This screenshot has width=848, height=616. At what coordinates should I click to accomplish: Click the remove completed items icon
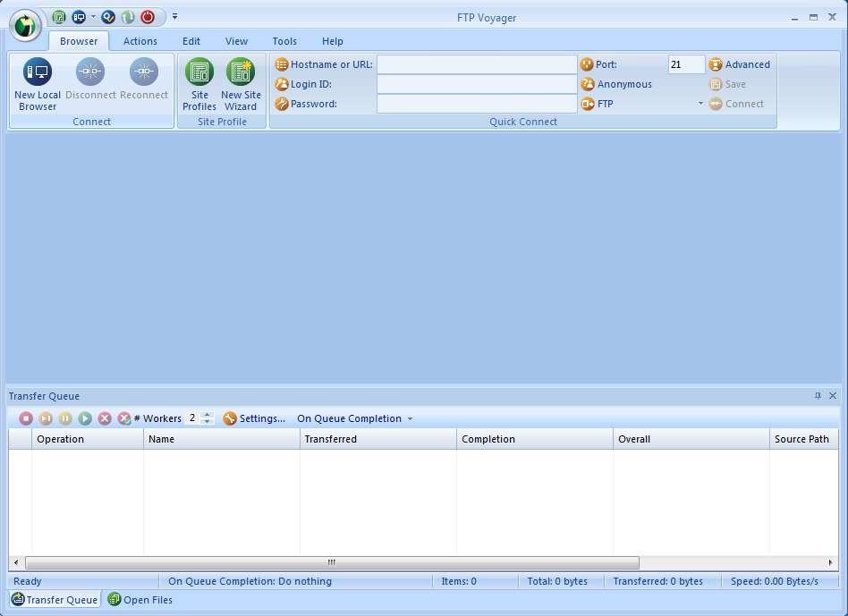pos(124,418)
